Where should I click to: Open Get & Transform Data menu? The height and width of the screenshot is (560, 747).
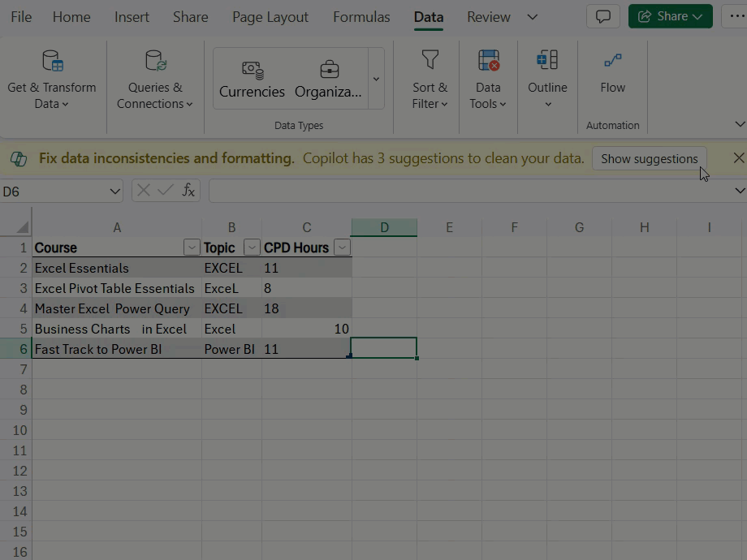pos(51,80)
